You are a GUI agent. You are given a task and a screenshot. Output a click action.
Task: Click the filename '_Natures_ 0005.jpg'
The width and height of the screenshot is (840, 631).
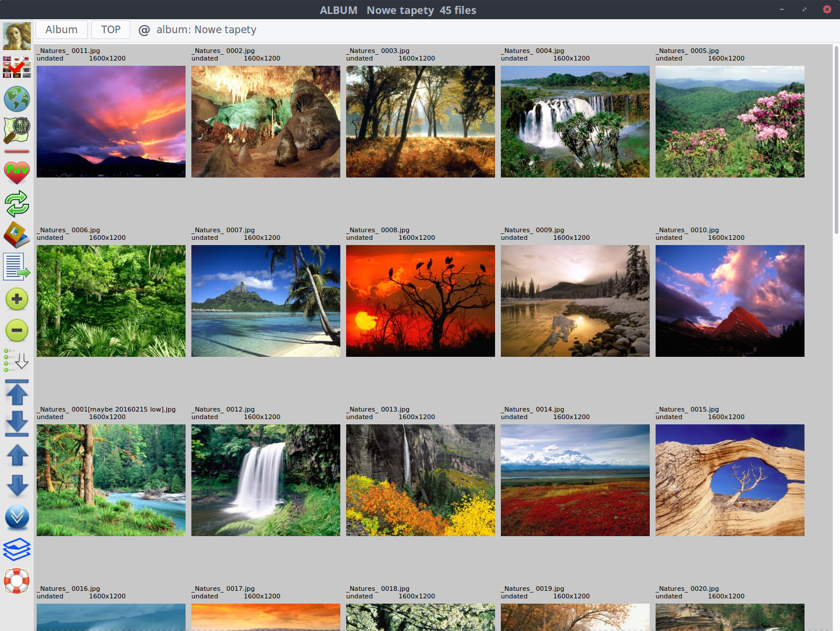coord(688,51)
